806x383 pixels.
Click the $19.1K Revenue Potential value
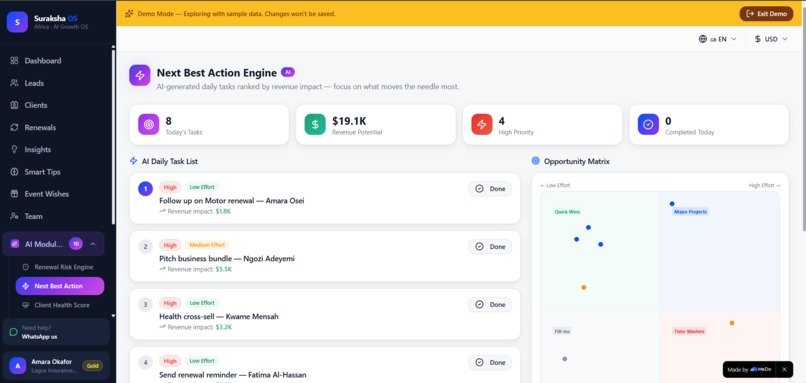tap(349, 121)
